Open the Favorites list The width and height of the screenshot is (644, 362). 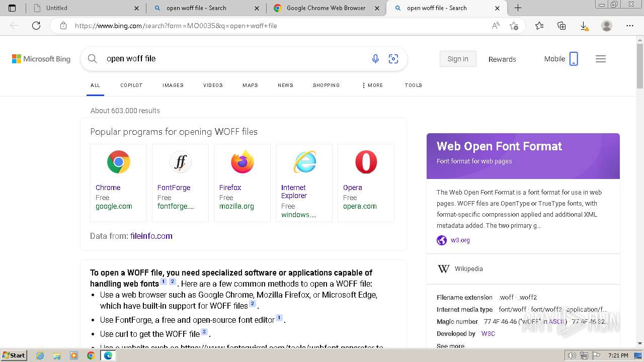tap(539, 26)
